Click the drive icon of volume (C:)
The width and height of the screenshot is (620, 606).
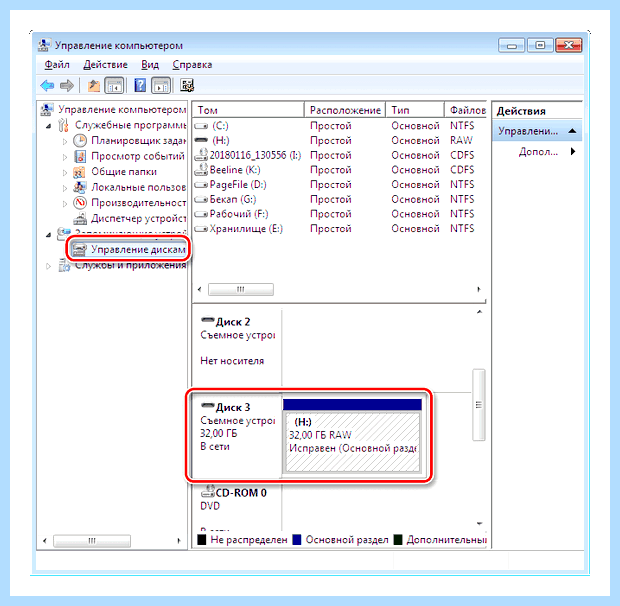201,126
